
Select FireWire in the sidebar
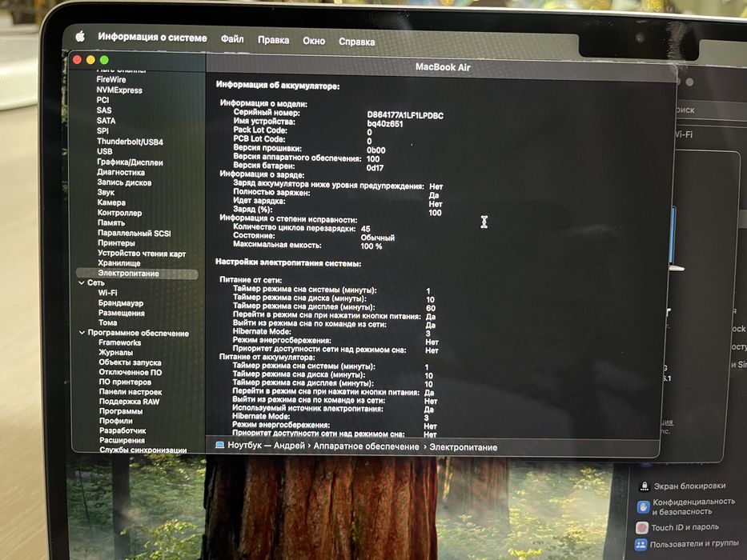coord(111,79)
